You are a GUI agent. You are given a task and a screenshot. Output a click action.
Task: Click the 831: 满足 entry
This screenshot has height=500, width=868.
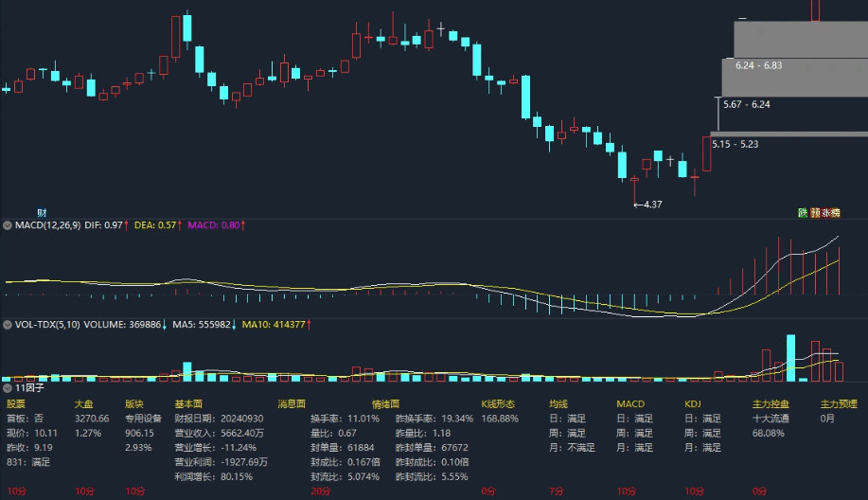pyautogui.click(x=28, y=462)
